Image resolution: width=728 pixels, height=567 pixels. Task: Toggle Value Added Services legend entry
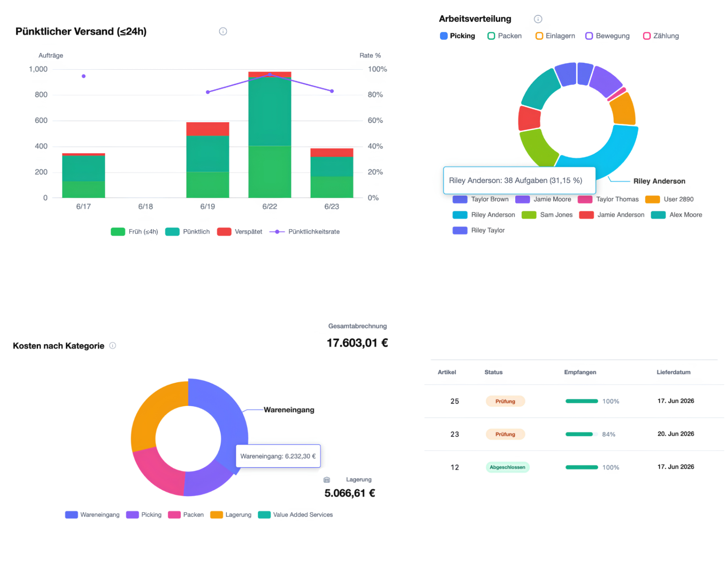[296, 515]
